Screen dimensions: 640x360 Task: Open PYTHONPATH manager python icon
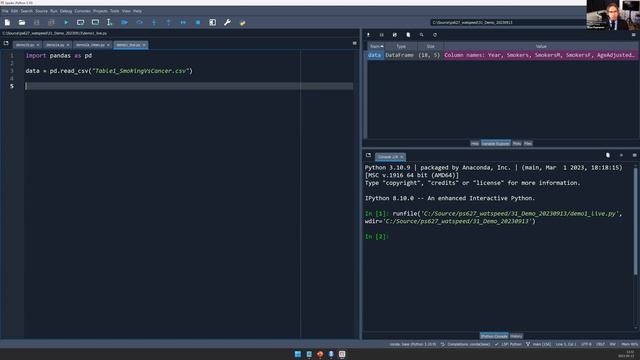(242, 22)
